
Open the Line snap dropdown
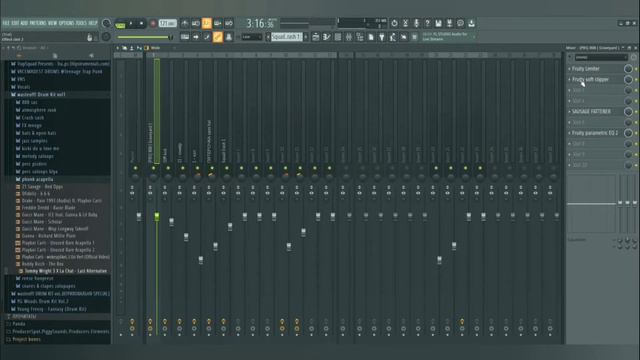[x=251, y=37]
